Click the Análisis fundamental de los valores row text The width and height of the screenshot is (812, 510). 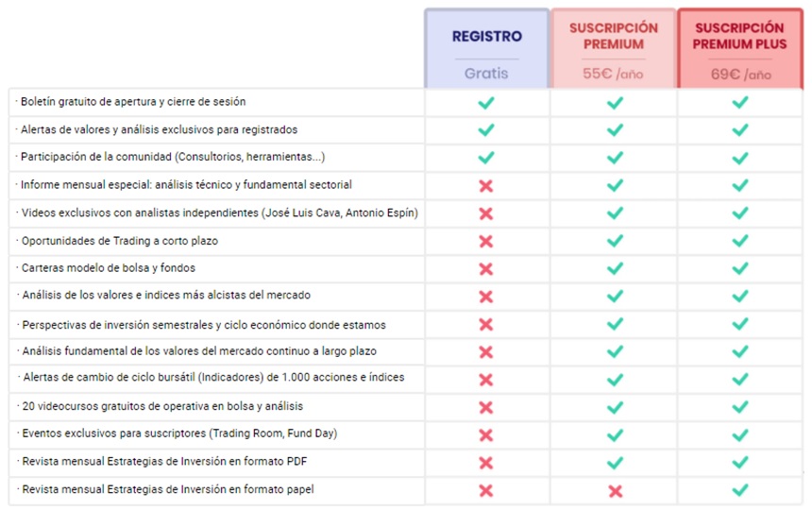(198, 351)
